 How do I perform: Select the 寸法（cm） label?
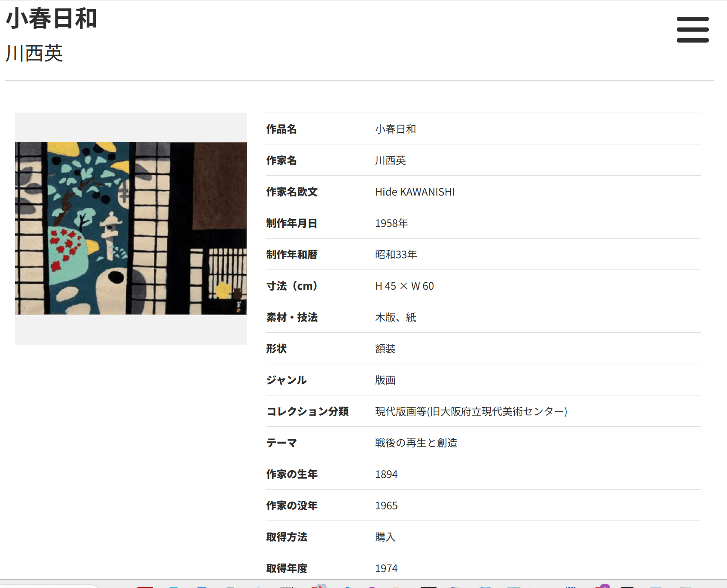pyautogui.click(x=292, y=286)
